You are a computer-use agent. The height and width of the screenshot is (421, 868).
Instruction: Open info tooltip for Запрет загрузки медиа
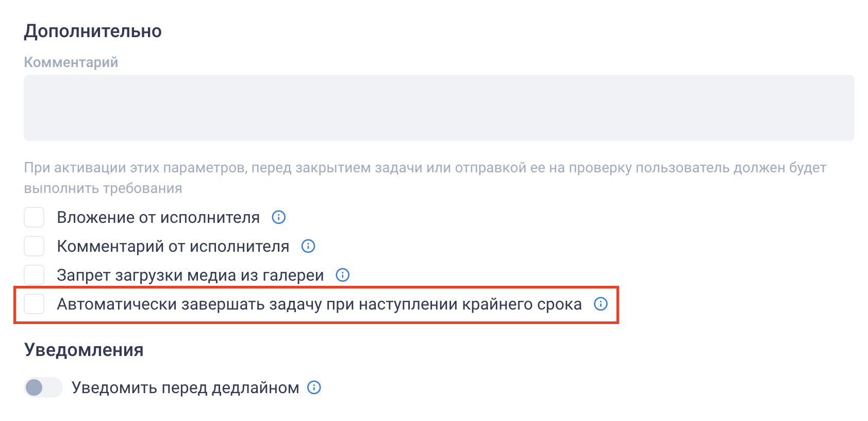click(343, 275)
